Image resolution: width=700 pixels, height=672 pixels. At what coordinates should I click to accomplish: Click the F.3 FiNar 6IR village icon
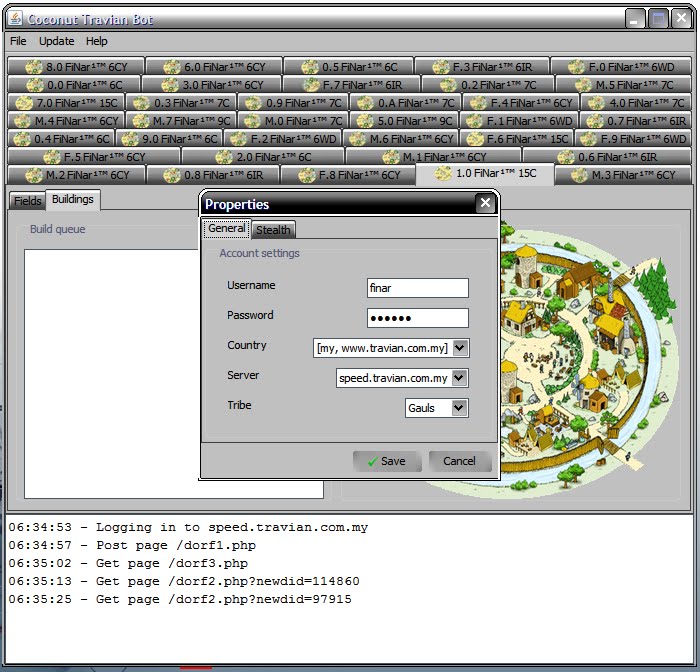pyautogui.click(x=441, y=67)
